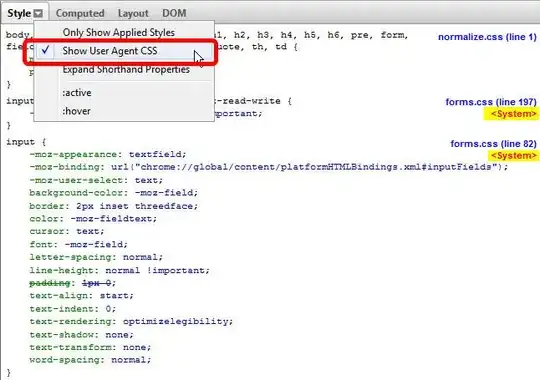
Task: Click the Style tab label
Action: click(x=19, y=13)
